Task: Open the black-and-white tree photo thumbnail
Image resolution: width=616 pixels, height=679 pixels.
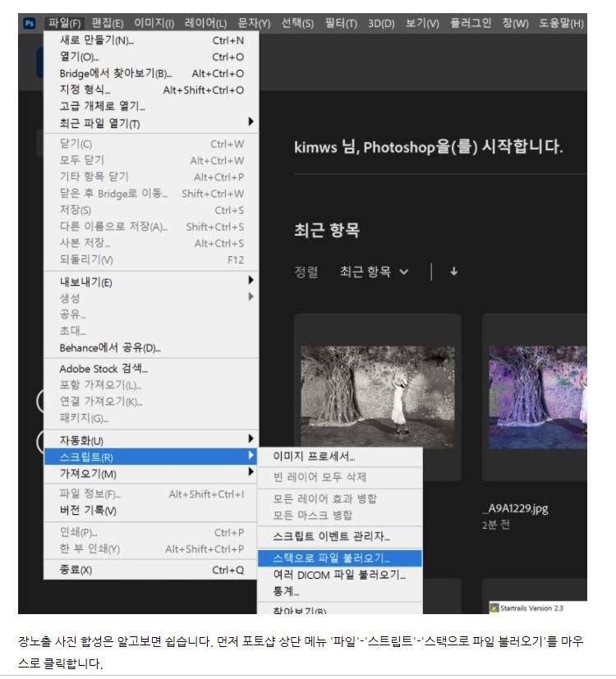Action: click(x=377, y=397)
